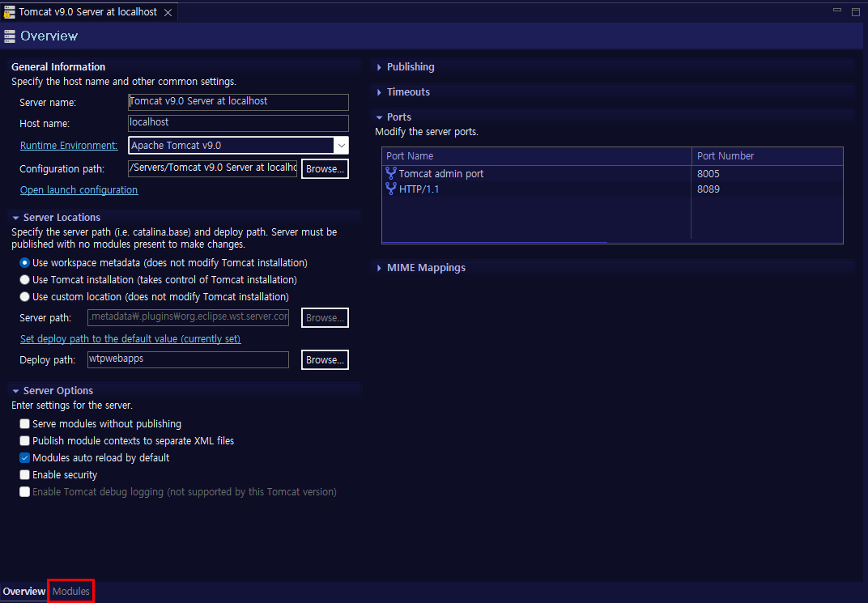Click the Port Number column header

click(768, 156)
